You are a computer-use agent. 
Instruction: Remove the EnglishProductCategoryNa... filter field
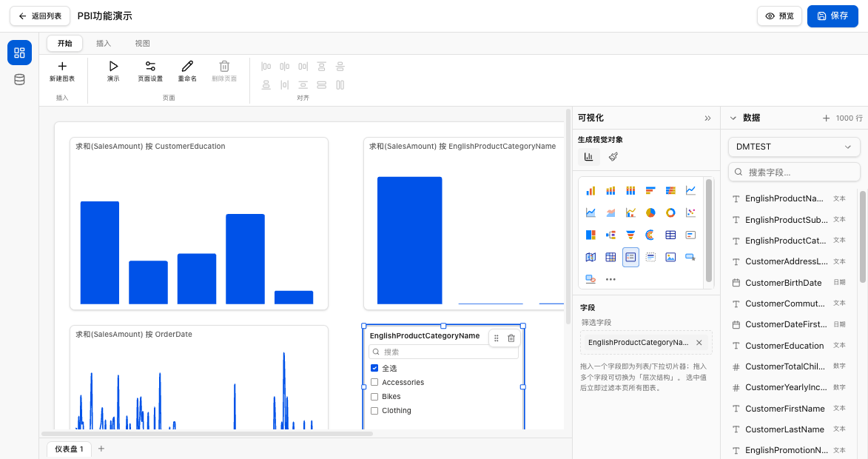coord(699,343)
